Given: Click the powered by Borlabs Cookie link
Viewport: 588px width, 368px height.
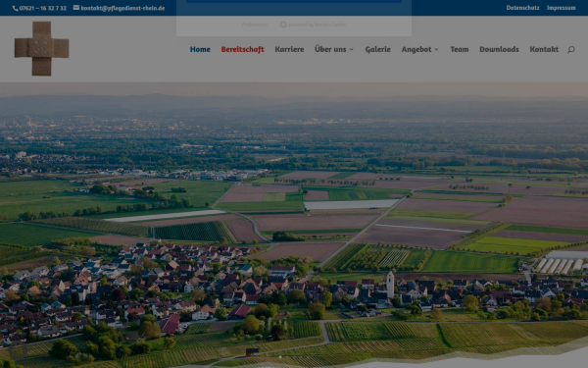Looking at the screenshot, I should tap(317, 25).
